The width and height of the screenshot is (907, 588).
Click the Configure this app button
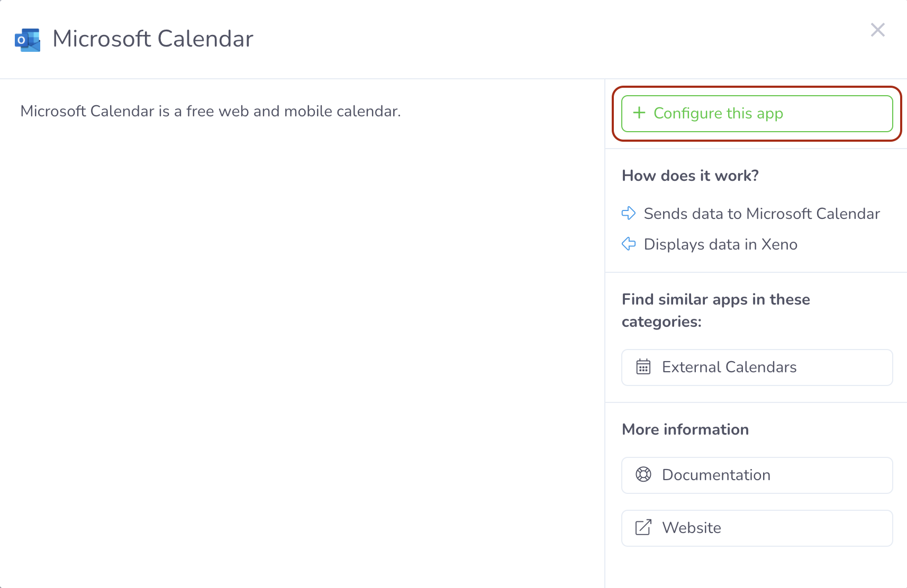757,114
